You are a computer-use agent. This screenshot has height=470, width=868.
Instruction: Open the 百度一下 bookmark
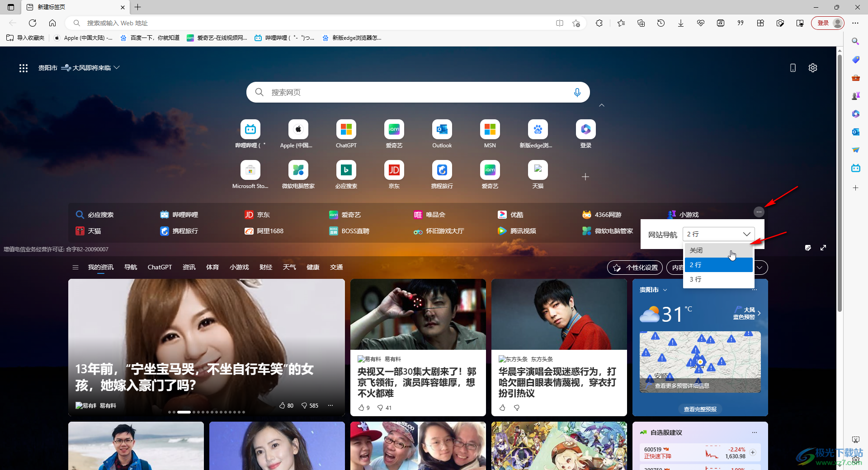[x=150, y=38]
